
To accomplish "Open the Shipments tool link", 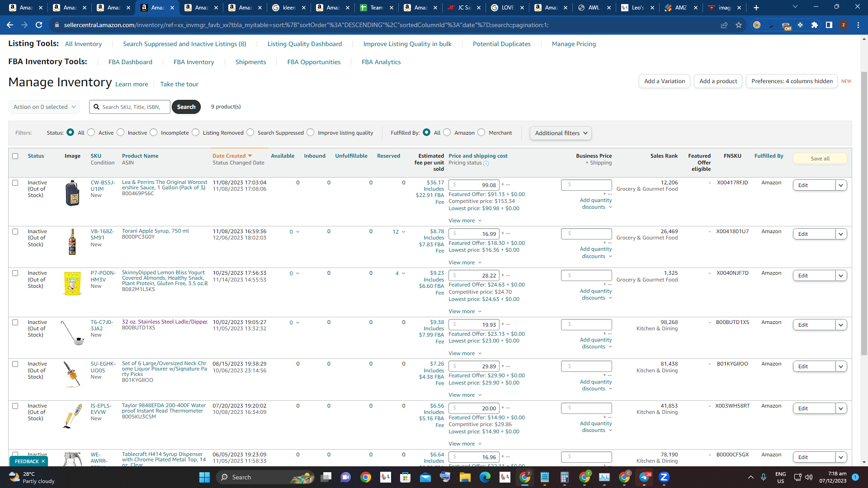I will click(250, 62).
